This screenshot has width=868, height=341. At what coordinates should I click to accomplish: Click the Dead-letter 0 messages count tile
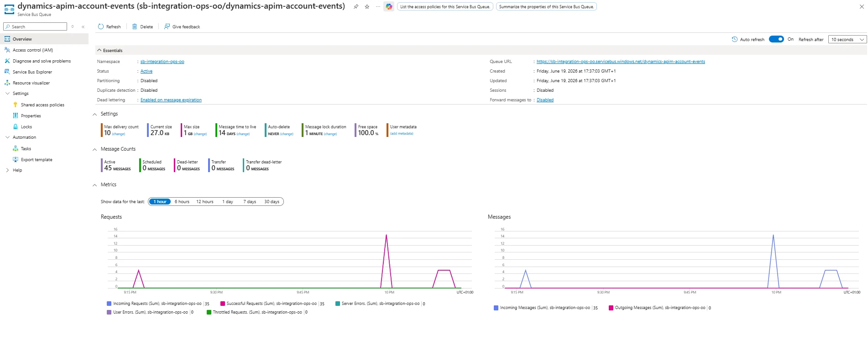(x=188, y=165)
